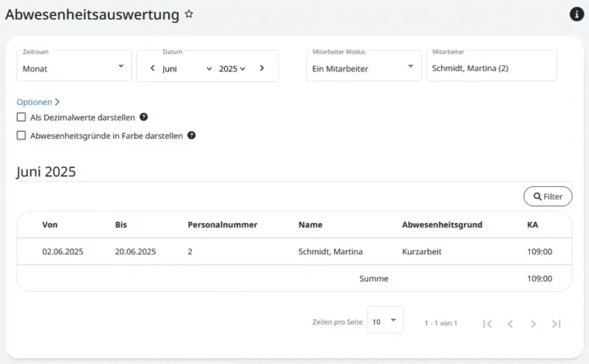Click the KA column header

532,225
